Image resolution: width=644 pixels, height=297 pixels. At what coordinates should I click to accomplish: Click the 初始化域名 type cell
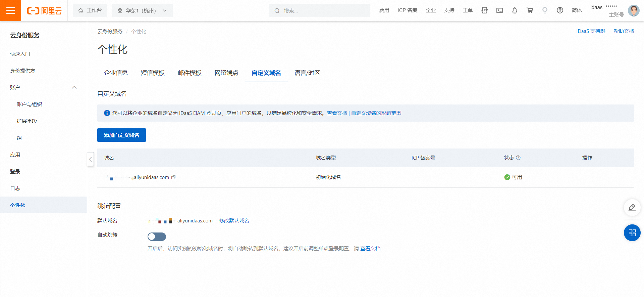[x=328, y=177]
